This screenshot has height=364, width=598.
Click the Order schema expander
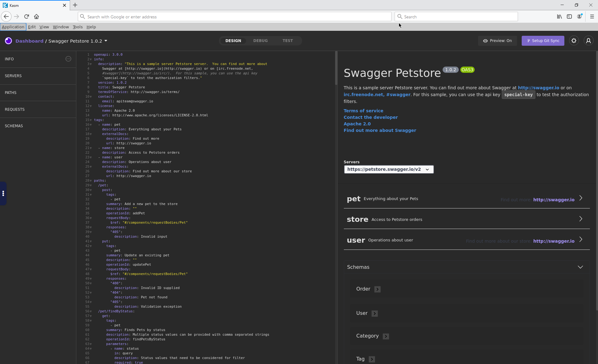pos(377,289)
